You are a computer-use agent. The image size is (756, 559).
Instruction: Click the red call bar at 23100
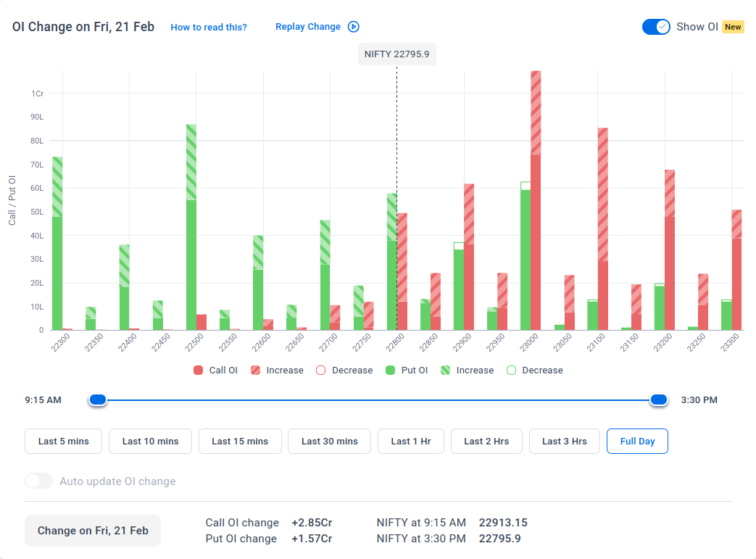(x=602, y=229)
